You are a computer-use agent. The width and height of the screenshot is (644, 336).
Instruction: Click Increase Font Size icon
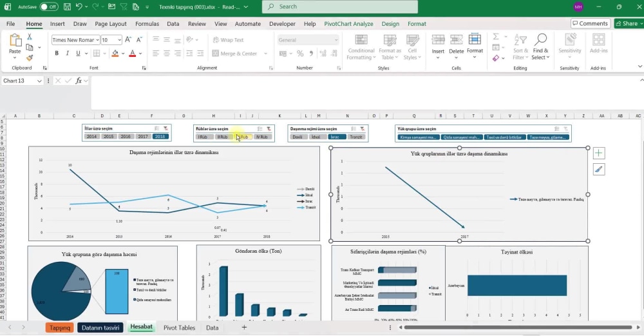coord(128,40)
